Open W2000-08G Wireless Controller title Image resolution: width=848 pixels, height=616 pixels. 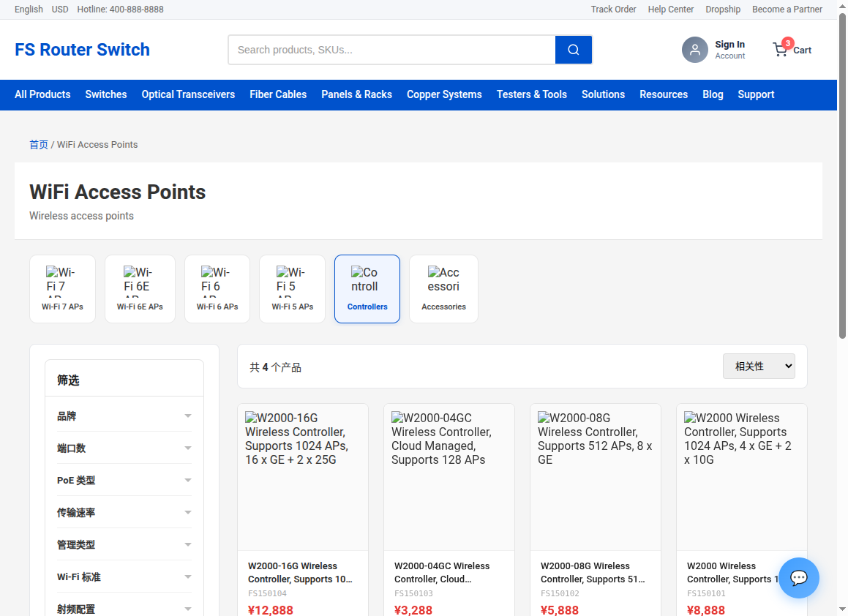click(593, 572)
